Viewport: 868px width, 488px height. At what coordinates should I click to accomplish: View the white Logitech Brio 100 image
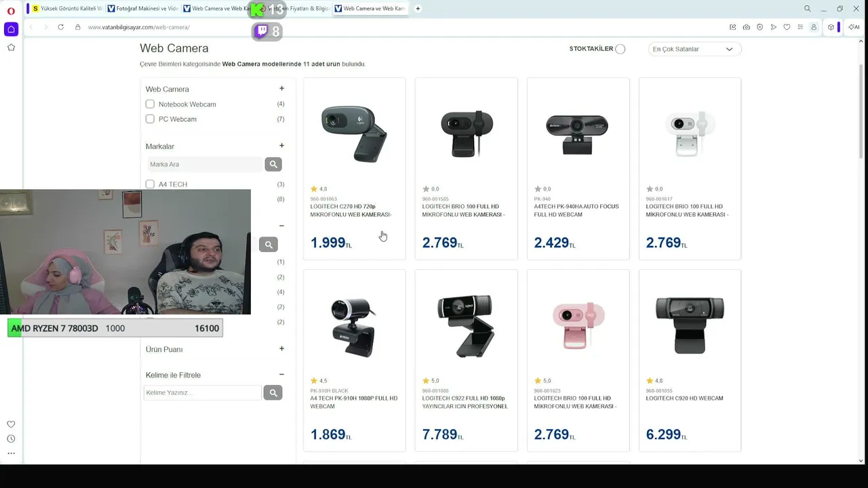pyautogui.click(x=690, y=133)
